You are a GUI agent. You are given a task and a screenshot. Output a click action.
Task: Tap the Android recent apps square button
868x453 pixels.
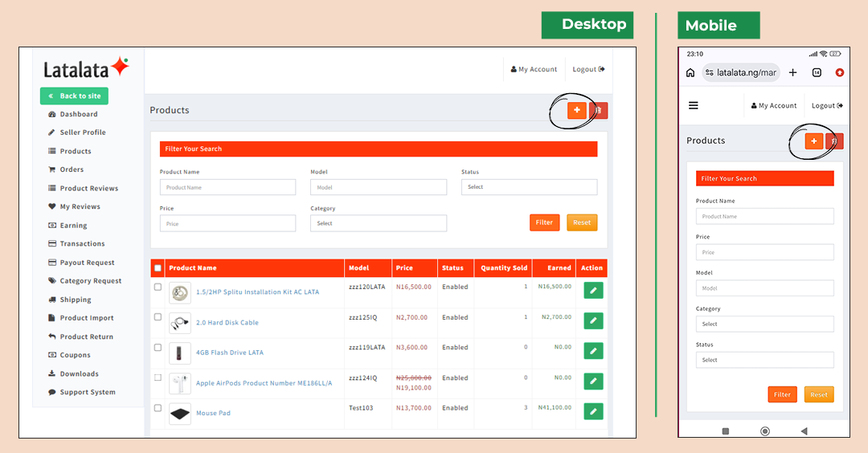(726, 431)
